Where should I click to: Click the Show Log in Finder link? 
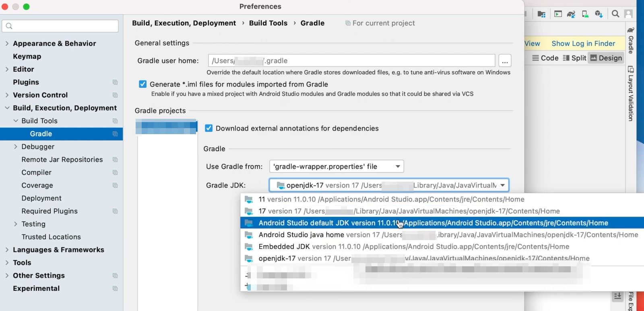point(583,44)
